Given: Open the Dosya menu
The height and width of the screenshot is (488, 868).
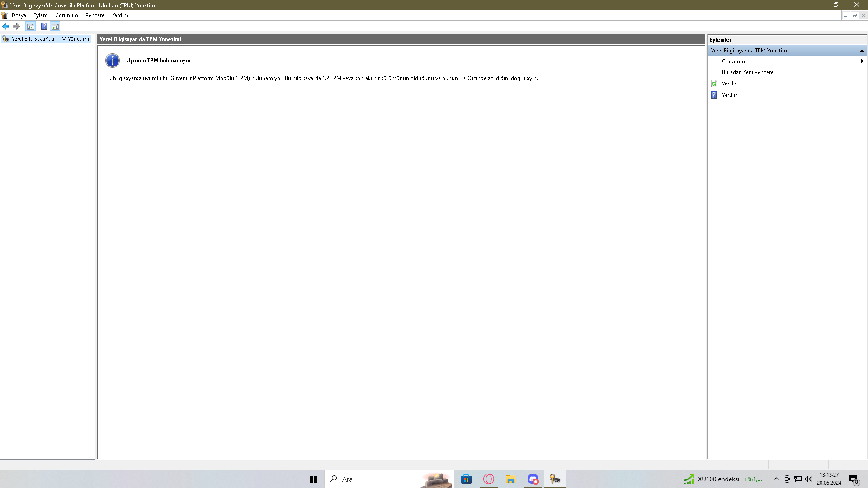Looking at the screenshot, I should pos(19,15).
